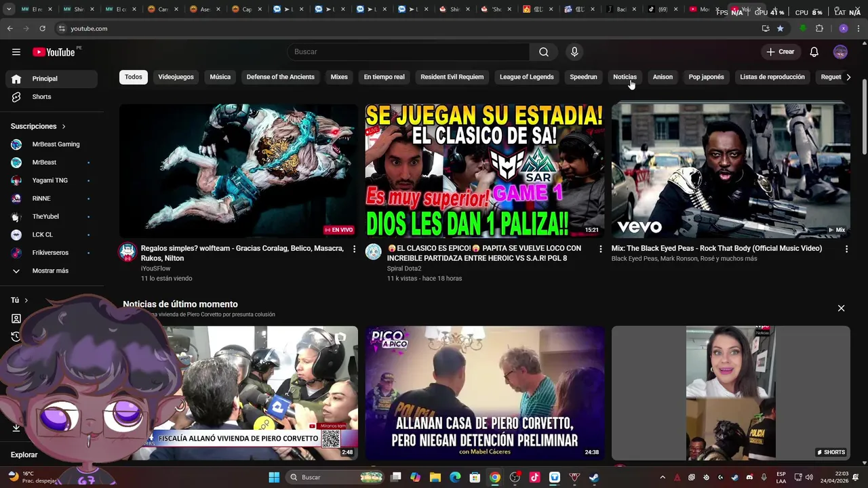Show more category chips with right arrow
Image resolution: width=868 pixels, height=488 pixels.
pyautogui.click(x=848, y=77)
